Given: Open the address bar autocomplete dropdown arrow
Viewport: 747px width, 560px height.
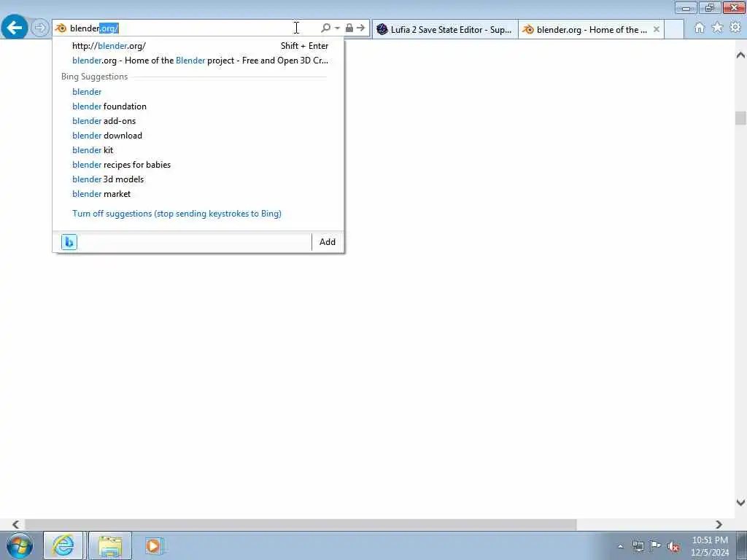Looking at the screenshot, I should (x=337, y=28).
